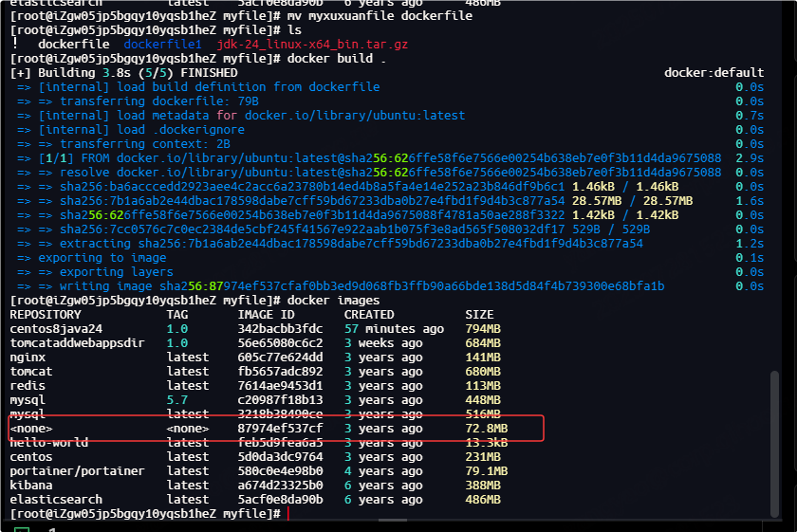Screen dimensions: 797x532
Task: Click the CREATED column header
Action: coord(369,315)
